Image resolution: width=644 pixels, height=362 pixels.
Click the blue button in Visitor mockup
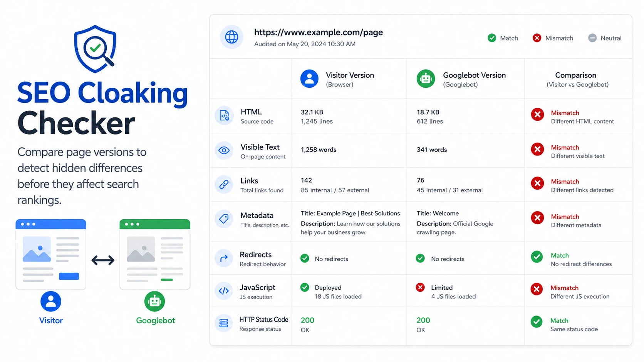pyautogui.click(x=69, y=276)
